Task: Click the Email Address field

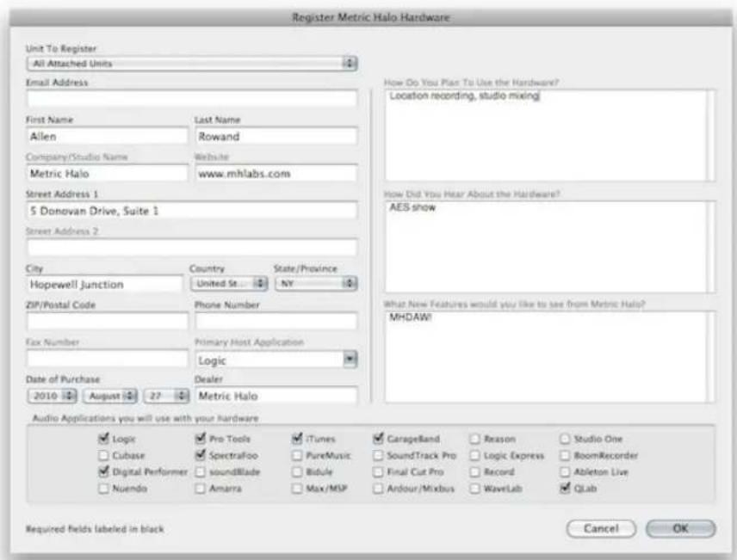Action: pos(192,99)
